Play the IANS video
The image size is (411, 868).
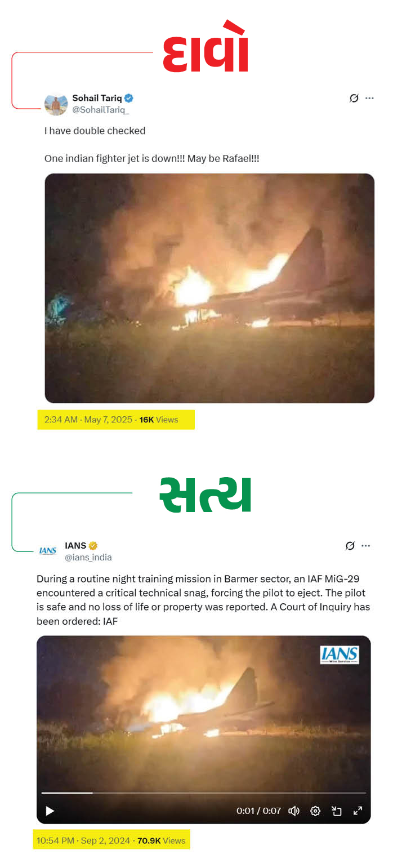(x=50, y=811)
